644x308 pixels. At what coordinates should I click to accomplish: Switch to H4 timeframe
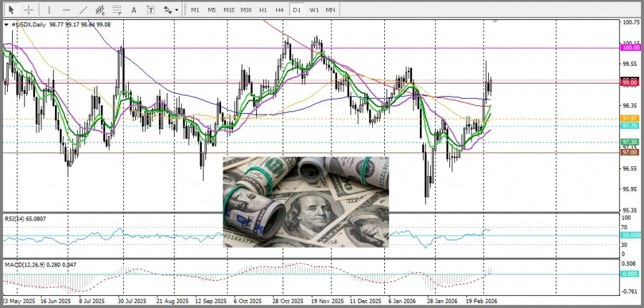click(279, 10)
